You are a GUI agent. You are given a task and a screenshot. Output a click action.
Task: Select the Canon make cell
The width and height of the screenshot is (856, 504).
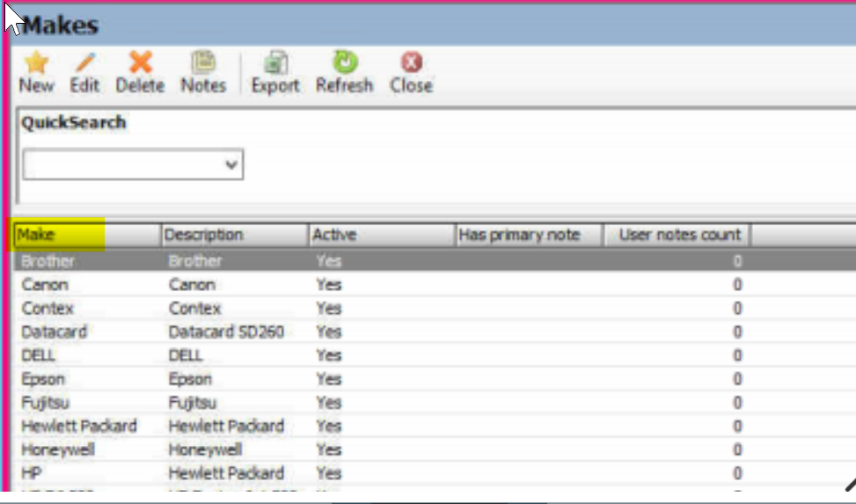tap(45, 284)
